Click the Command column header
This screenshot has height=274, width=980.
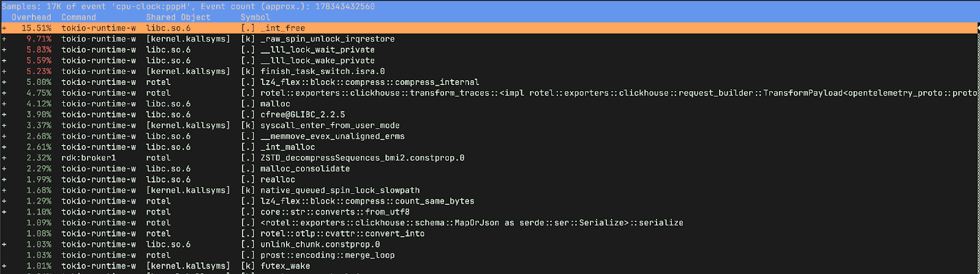pos(78,17)
